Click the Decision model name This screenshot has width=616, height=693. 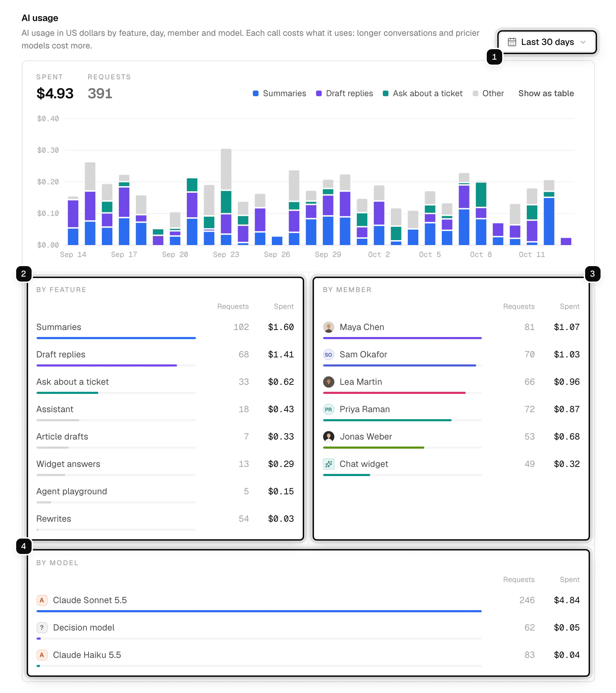[84, 628]
